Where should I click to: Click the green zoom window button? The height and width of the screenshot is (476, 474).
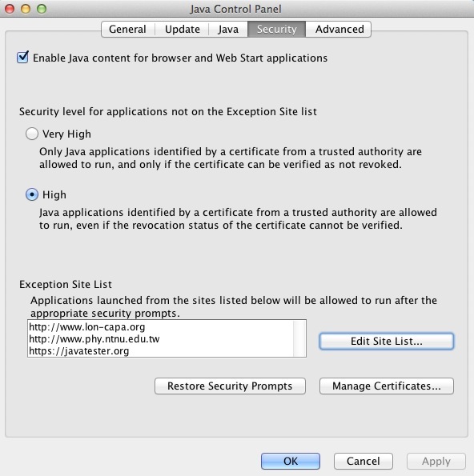(42, 9)
